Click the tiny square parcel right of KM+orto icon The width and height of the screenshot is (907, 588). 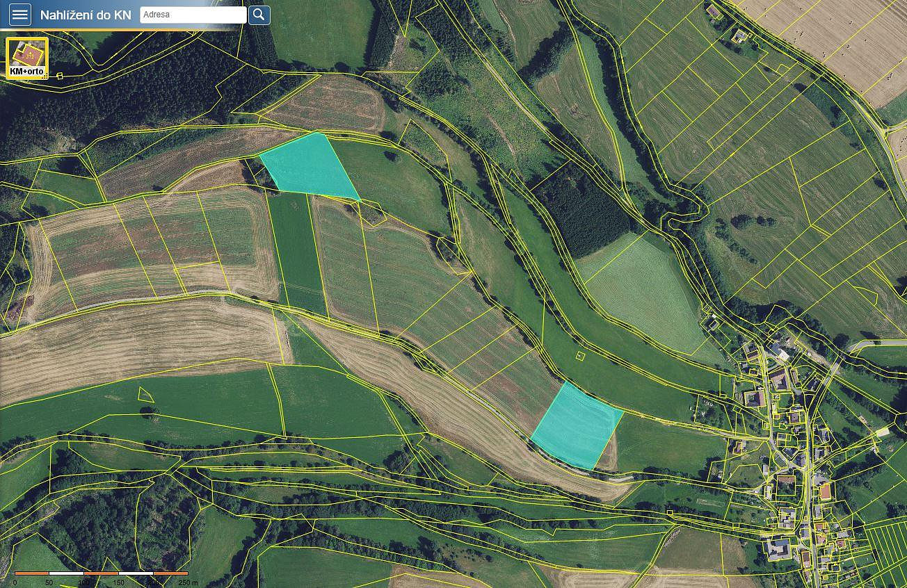click(x=60, y=75)
